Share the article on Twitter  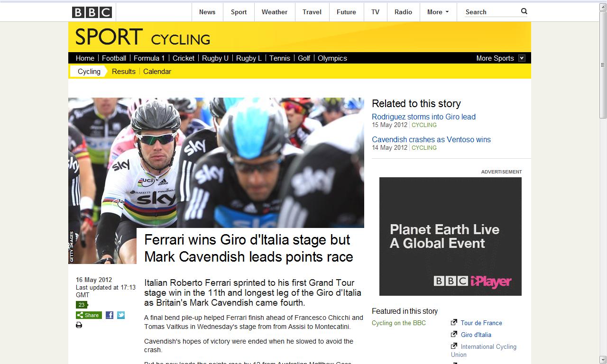point(121,315)
